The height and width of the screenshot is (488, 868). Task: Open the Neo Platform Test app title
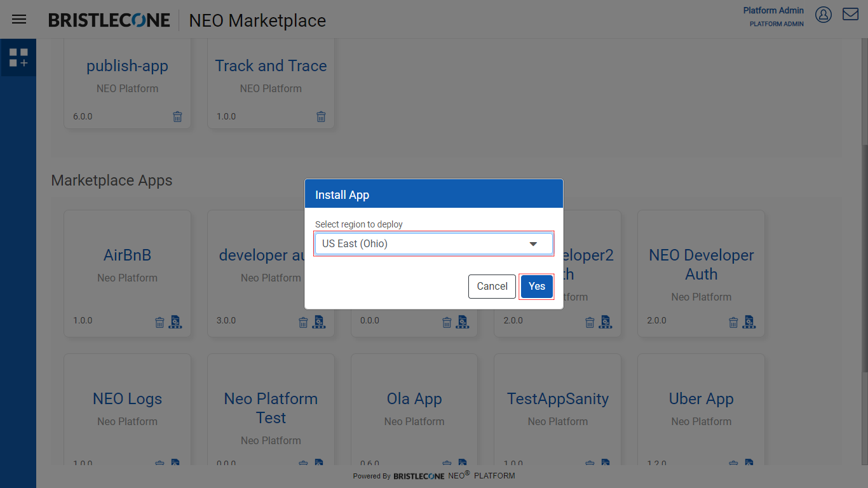click(271, 408)
